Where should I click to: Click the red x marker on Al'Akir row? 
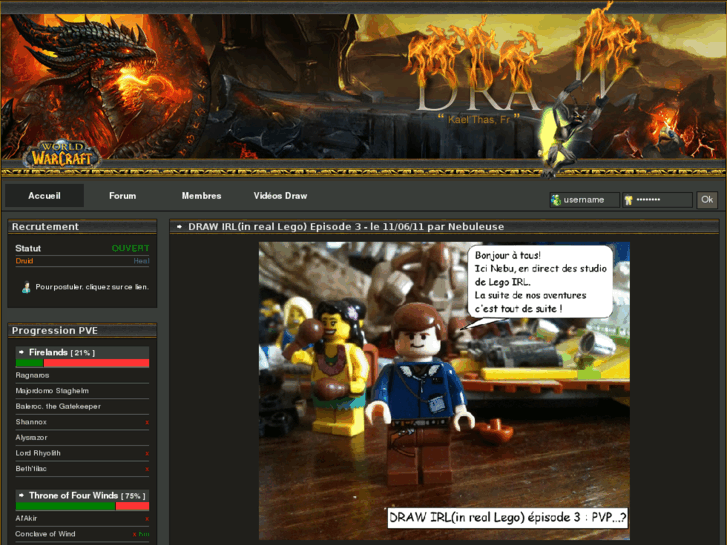pyautogui.click(x=147, y=519)
